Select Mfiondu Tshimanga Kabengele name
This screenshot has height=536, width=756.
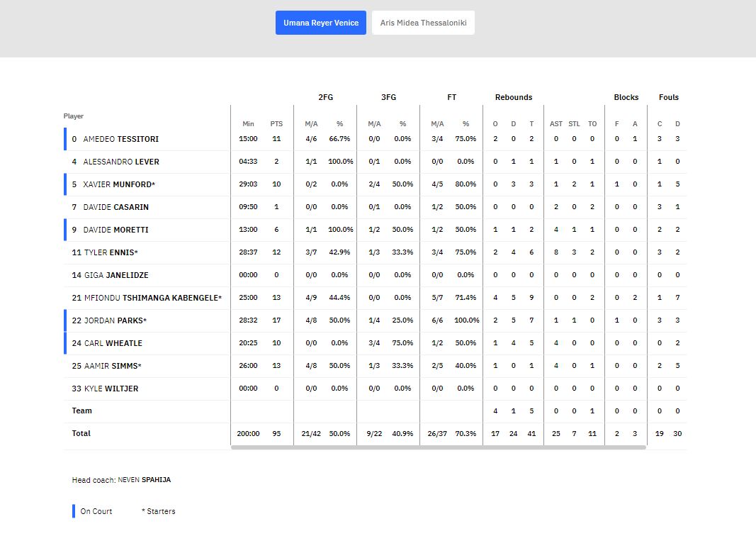(x=152, y=298)
